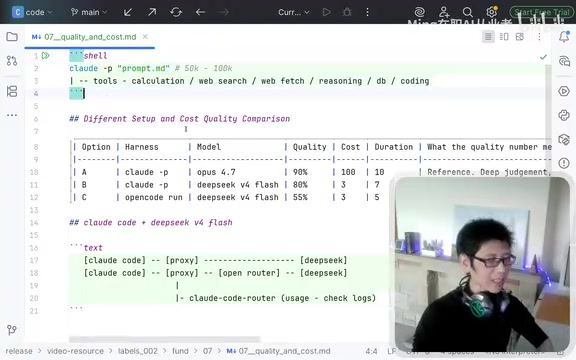576x360 pixels.
Task: Open the Project tool window folder icon
Action: [x=12, y=37]
